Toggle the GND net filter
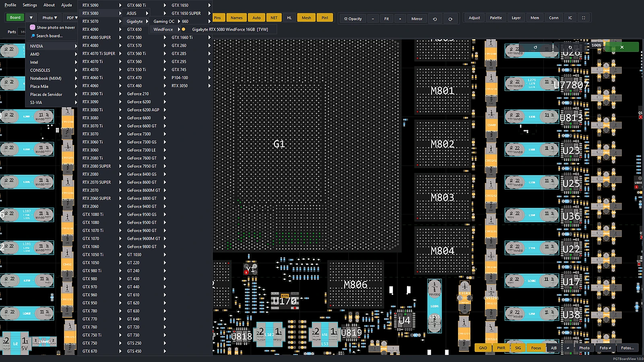Viewport: 644px width, 362px height. [483, 348]
